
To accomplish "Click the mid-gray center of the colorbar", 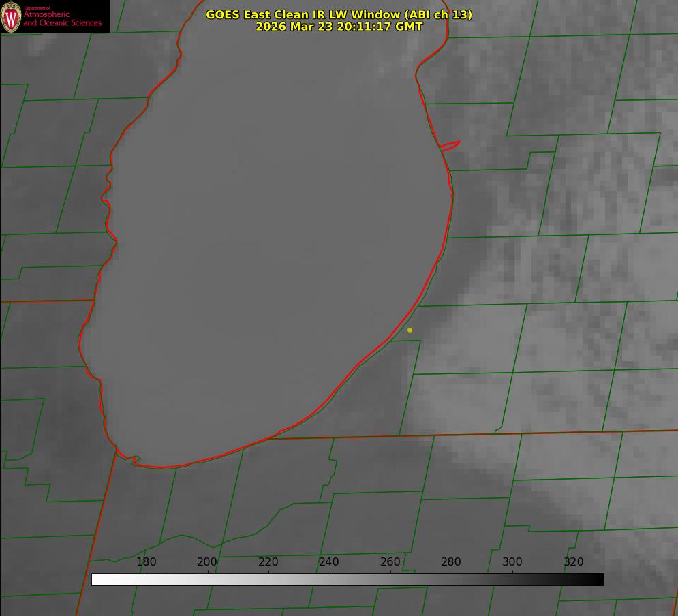I will [x=348, y=579].
